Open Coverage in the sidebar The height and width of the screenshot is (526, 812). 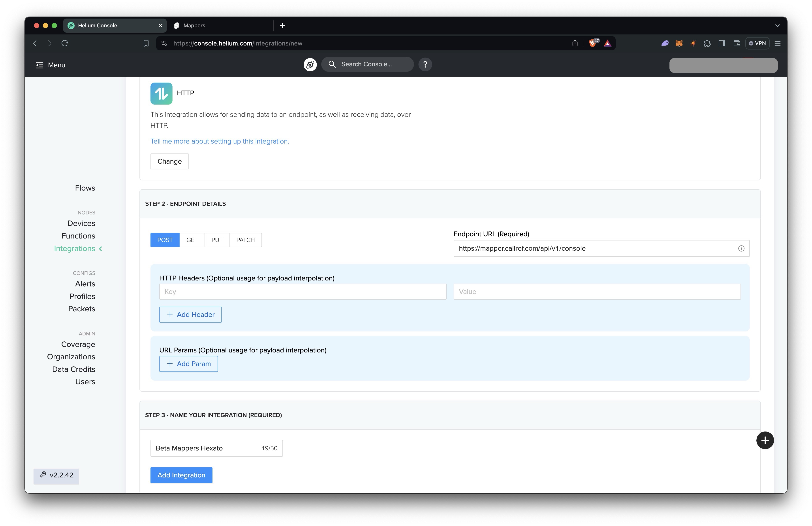tap(78, 344)
